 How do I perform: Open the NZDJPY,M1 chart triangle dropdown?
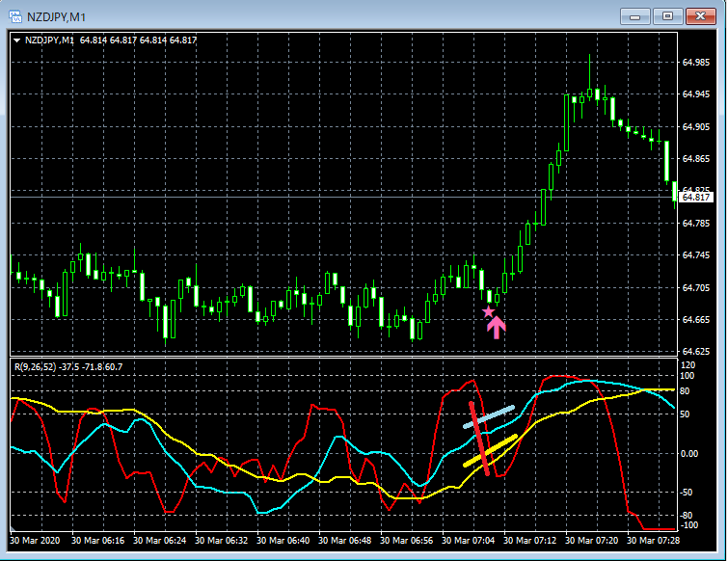click(18, 40)
